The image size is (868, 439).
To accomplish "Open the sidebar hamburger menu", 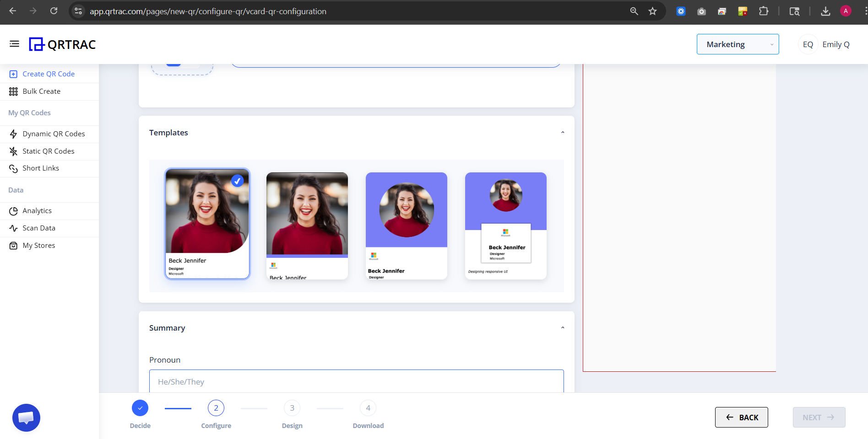I will coord(14,43).
